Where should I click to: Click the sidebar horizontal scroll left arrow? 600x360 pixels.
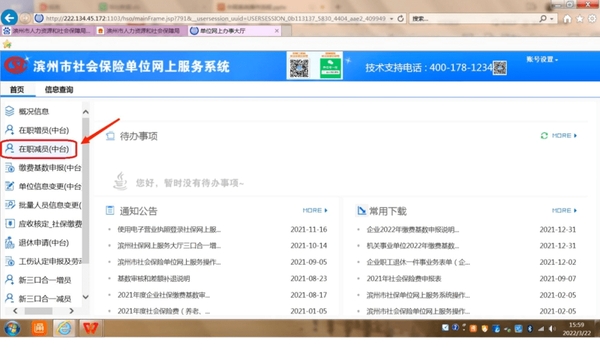click(x=15, y=311)
